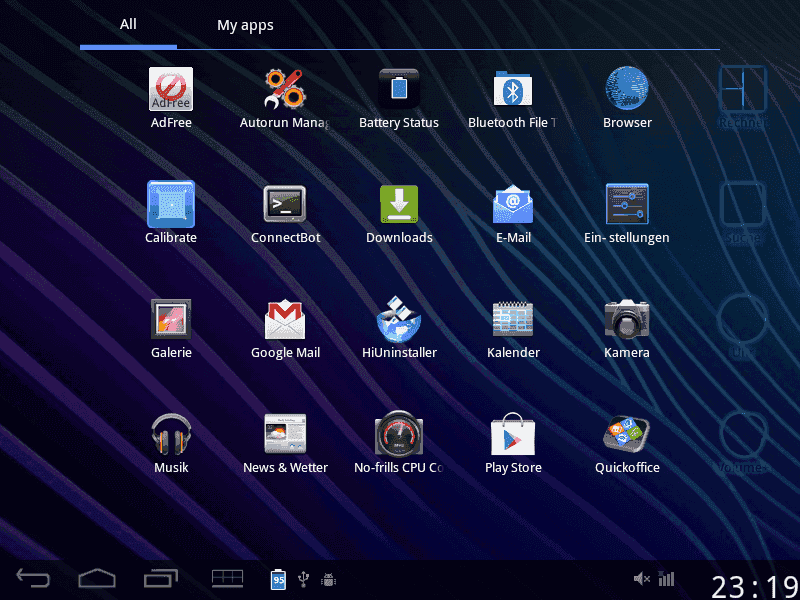Tap the muted sound status icon

(x=641, y=579)
